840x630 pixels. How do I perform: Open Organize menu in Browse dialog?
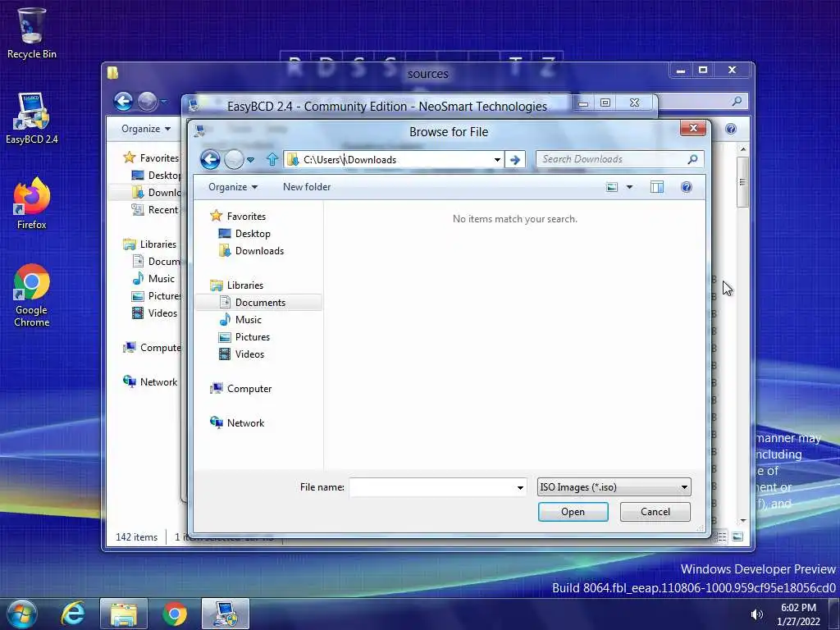click(233, 187)
